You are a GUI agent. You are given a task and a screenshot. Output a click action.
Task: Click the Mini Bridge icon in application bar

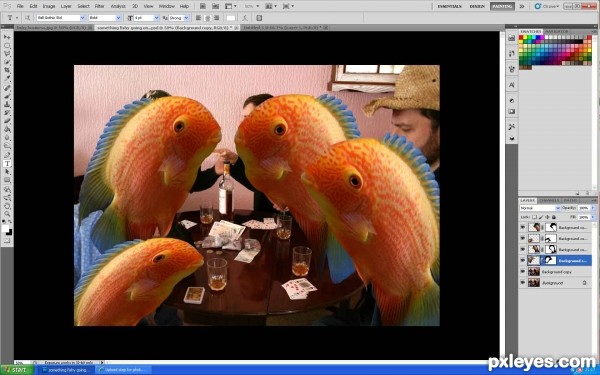(215, 6)
